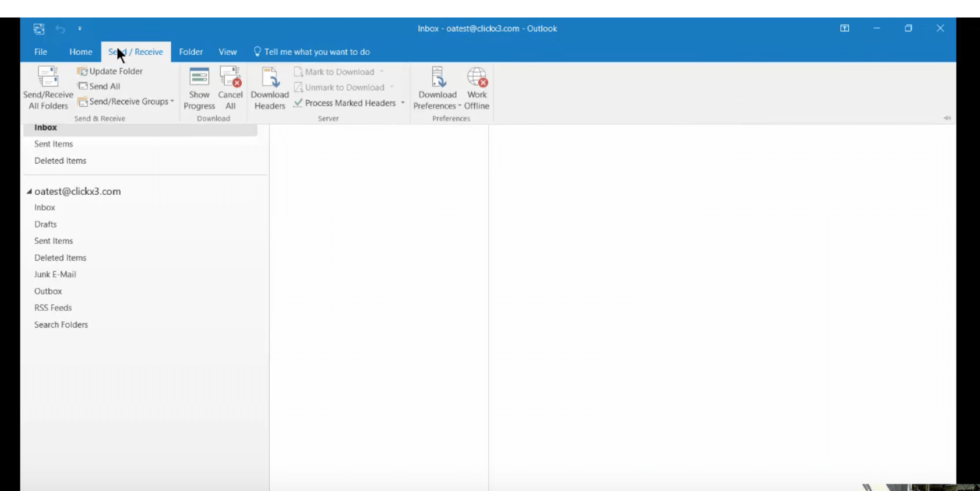Viewport: 980px width, 491px height.
Task: Close the Outlook window
Action: pyautogui.click(x=940, y=28)
